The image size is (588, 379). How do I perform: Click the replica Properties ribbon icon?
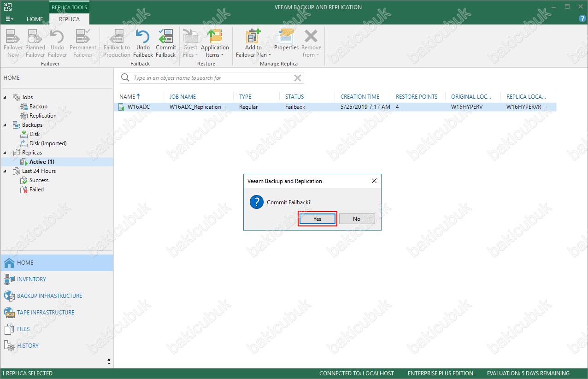point(287,40)
